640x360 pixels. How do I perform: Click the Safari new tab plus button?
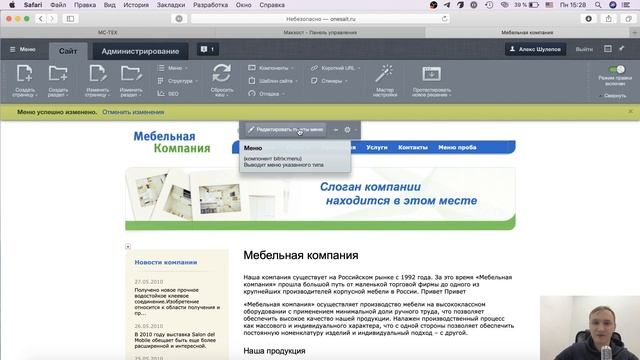tap(635, 32)
